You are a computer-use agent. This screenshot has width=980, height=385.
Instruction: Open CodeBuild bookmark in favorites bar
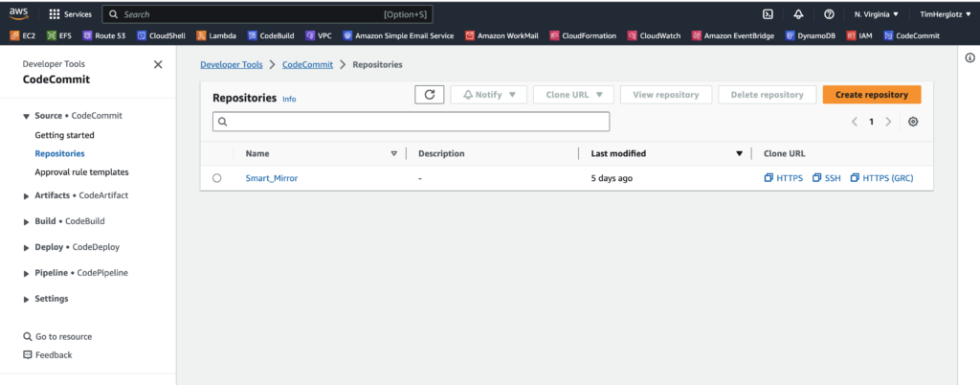point(271,35)
